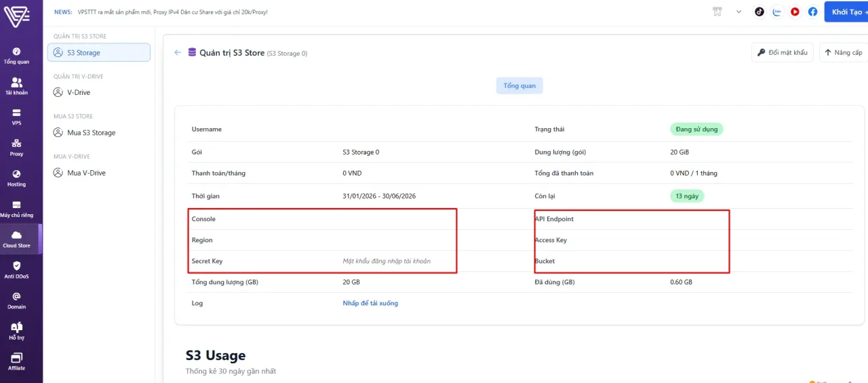Click the Khởi Tạo button
This screenshot has width=868, height=383.
tap(846, 12)
